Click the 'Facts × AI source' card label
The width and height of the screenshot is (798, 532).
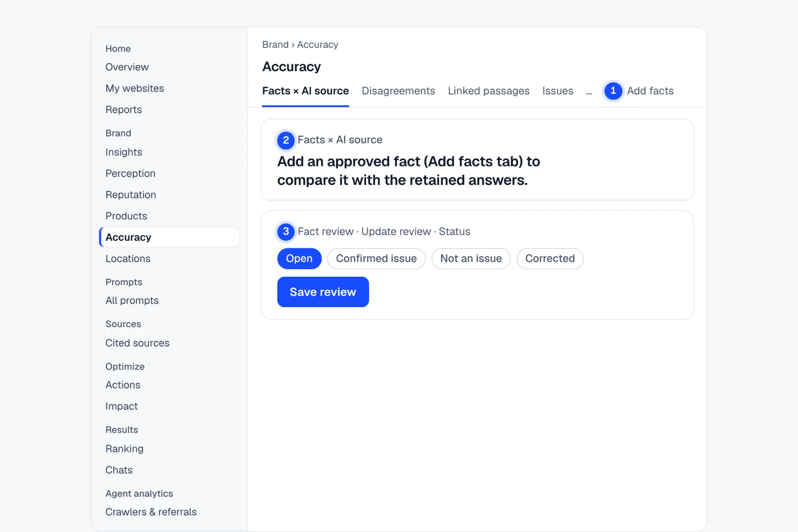pyautogui.click(x=340, y=140)
